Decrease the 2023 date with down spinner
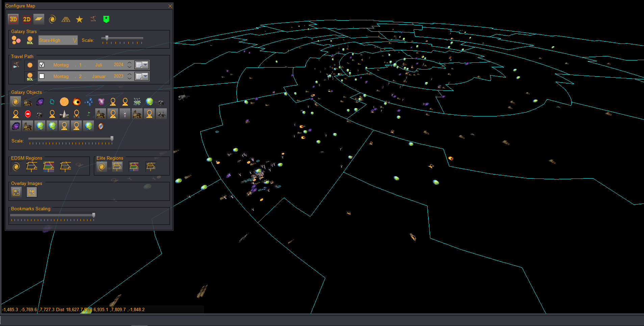The image size is (644, 326). point(130,78)
